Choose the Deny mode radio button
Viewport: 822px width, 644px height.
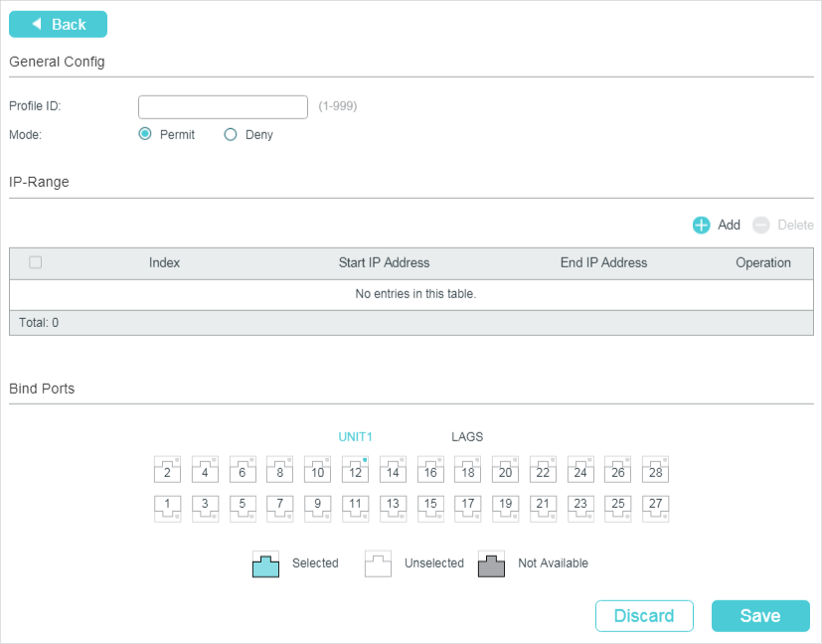tap(231, 134)
